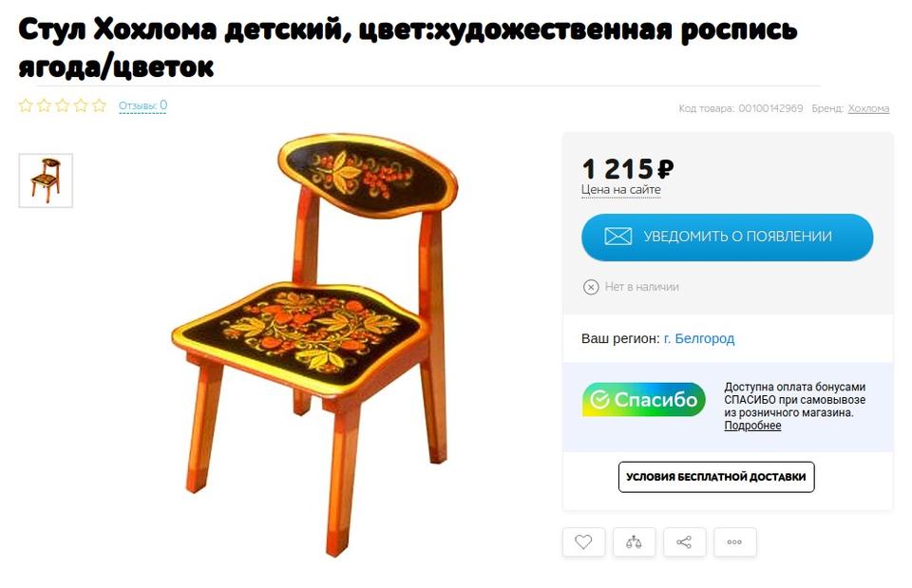Click the large chair product image
Viewport: 912px width, 588px height.
coord(314,344)
